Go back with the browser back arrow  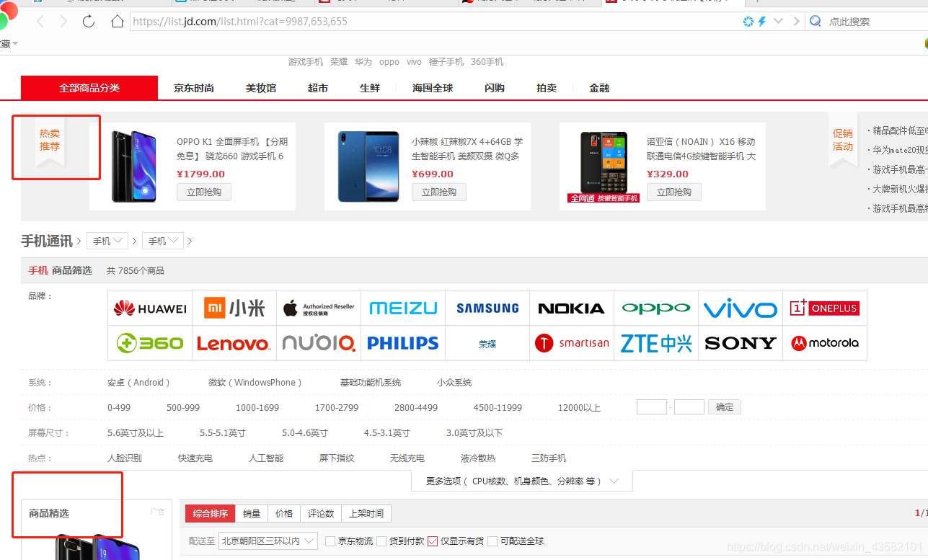(x=40, y=22)
